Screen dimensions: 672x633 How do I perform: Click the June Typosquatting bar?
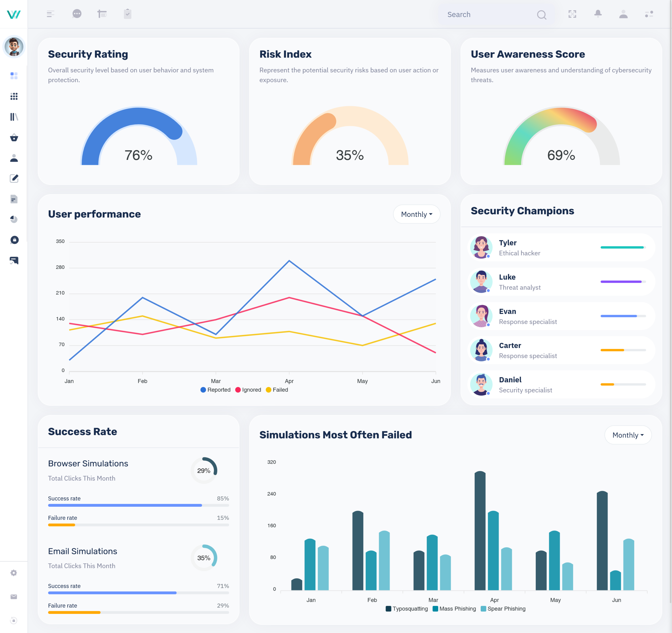tap(602, 541)
